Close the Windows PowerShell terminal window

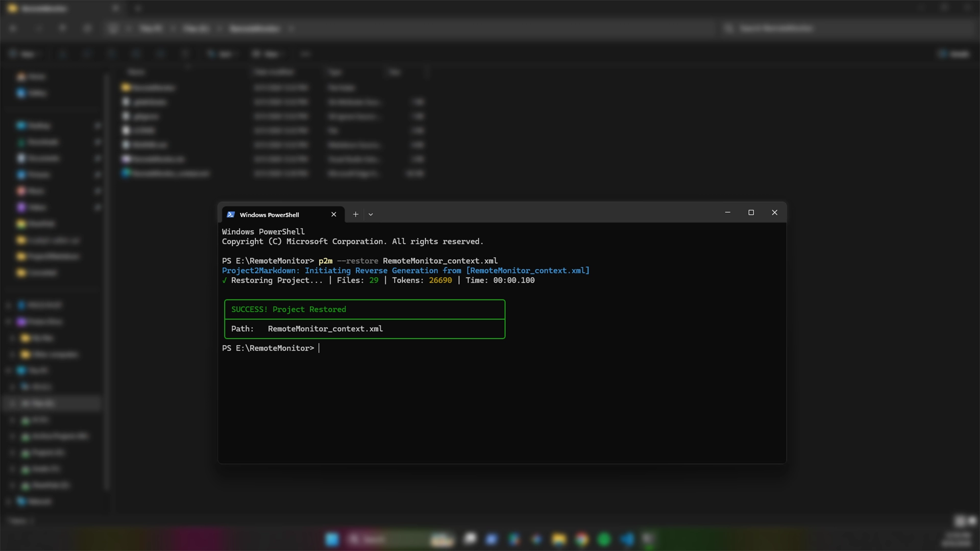(774, 212)
